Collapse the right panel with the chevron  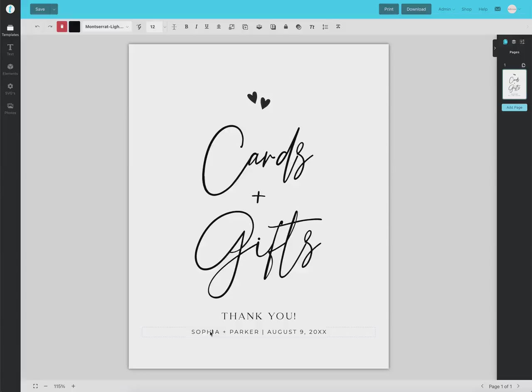[495, 48]
